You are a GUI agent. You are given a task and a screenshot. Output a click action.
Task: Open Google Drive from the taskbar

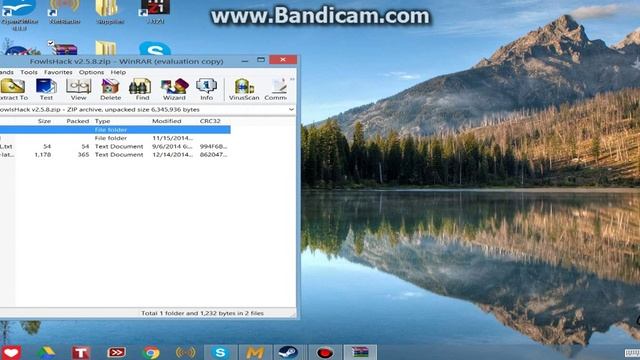click(46, 353)
